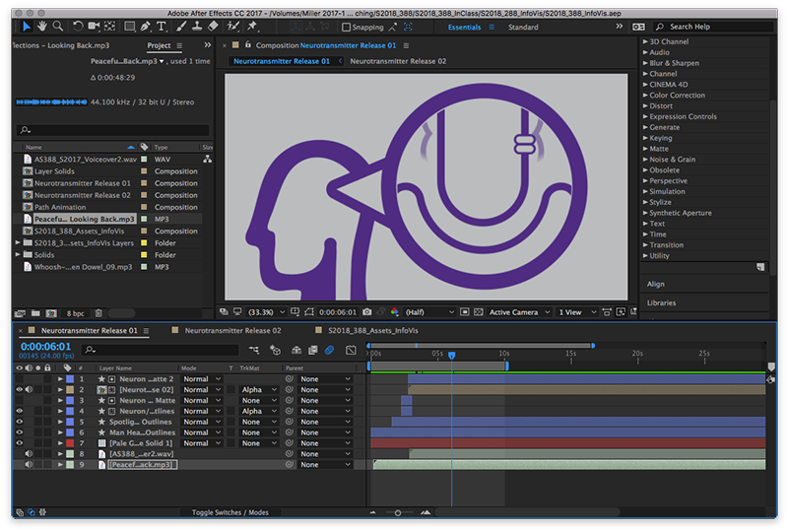Click the current-time indicator in timeline ruler
This screenshot has height=532, width=788.
(451, 356)
